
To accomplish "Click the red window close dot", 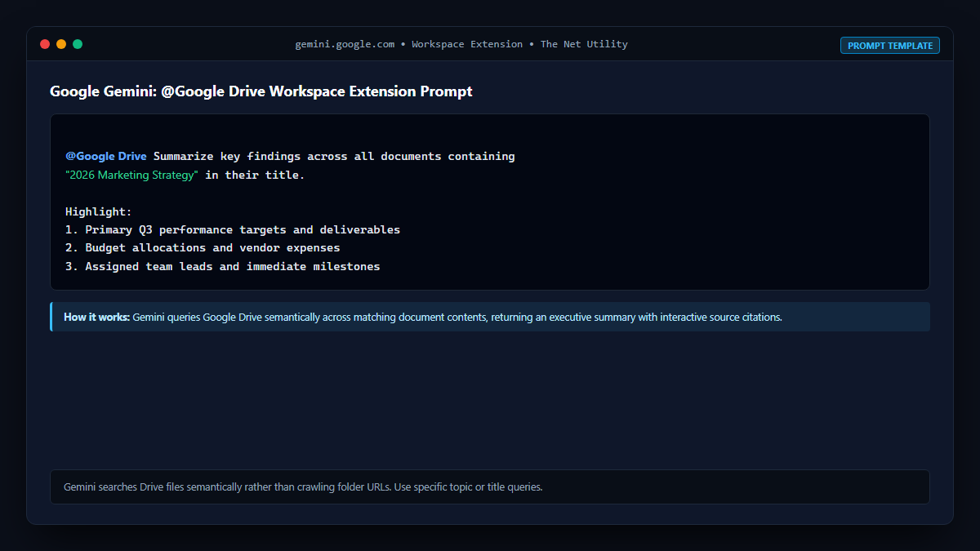I will click(x=45, y=44).
